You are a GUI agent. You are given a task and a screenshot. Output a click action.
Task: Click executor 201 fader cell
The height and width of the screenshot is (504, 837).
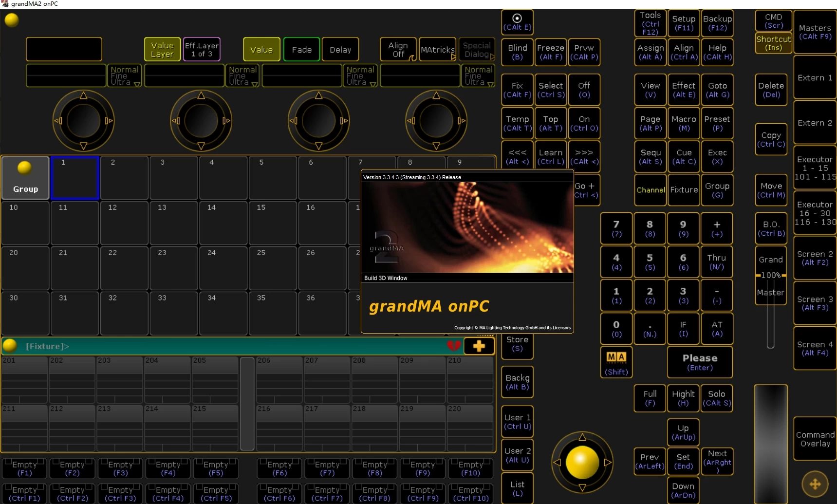point(24,380)
